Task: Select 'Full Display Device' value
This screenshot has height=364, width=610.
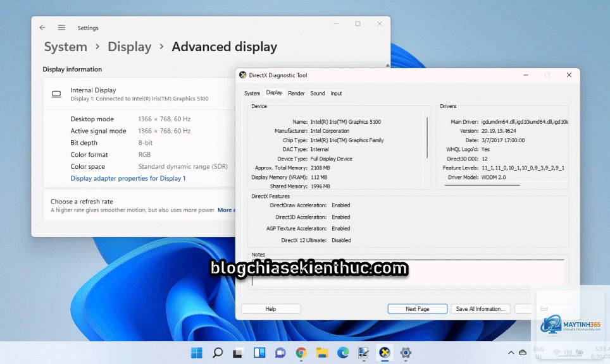Action: pyautogui.click(x=331, y=159)
